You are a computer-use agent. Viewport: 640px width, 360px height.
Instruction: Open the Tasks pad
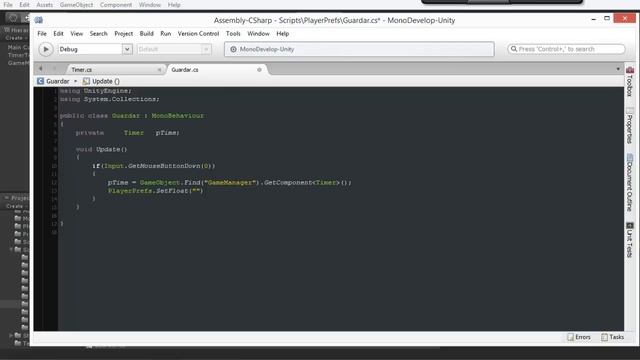612,337
